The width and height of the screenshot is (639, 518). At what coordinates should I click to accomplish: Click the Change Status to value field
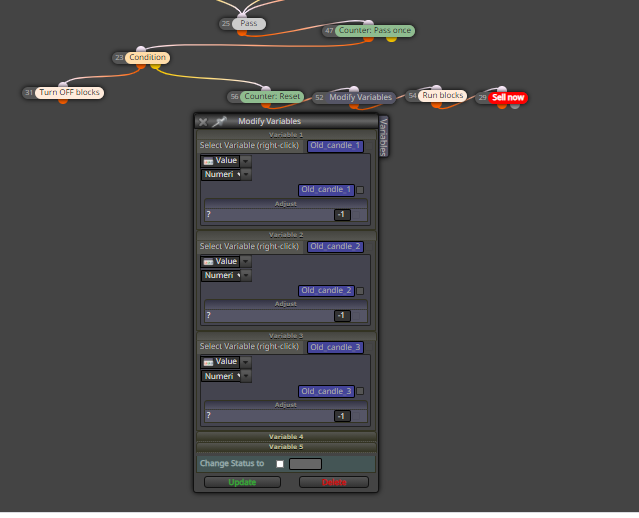[306, 464]
